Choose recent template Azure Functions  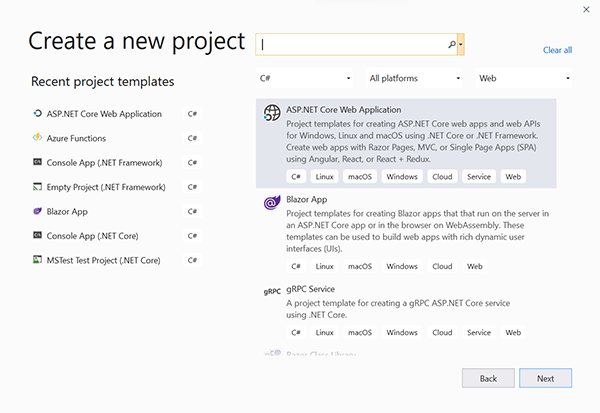(x=76, y=138)
